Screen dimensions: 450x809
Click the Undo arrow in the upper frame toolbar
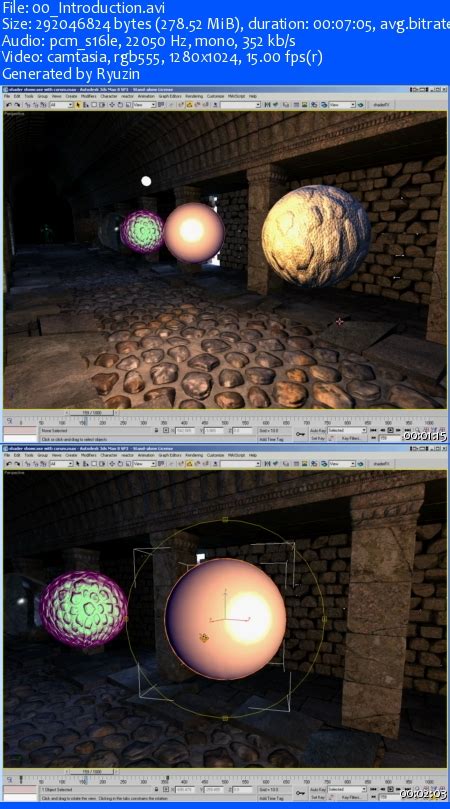click(x=9, y=105)
